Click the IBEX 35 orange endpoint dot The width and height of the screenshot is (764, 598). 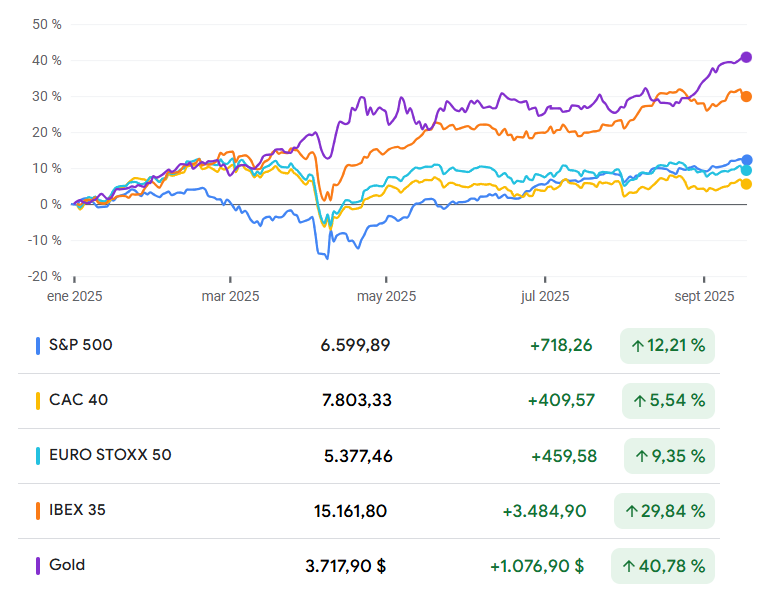click(746, 97)
